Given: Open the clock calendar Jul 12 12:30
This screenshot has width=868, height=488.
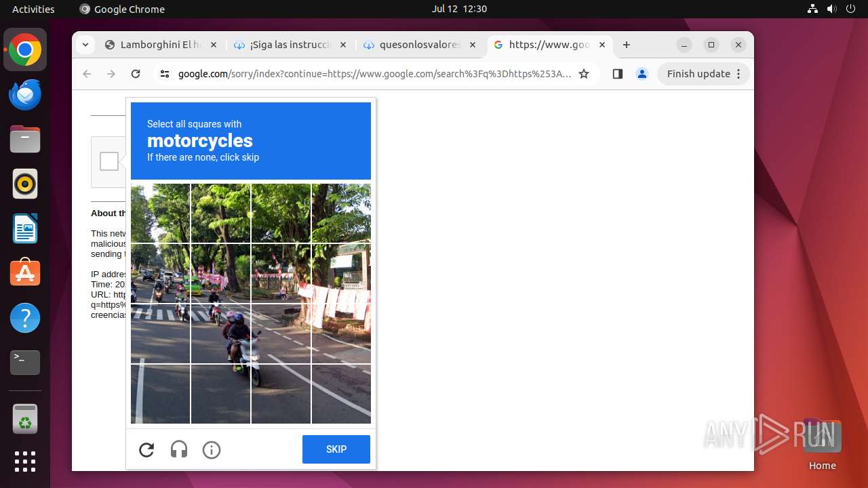Looking at the screenshot, I should (459, 9).
